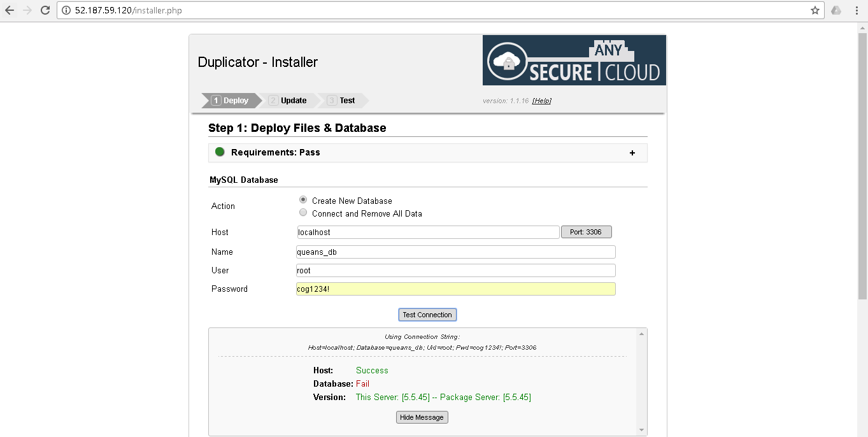Expand the Requirements: Pass section
The width and height of the screenshot is (868, 437).
coord(275,152)
